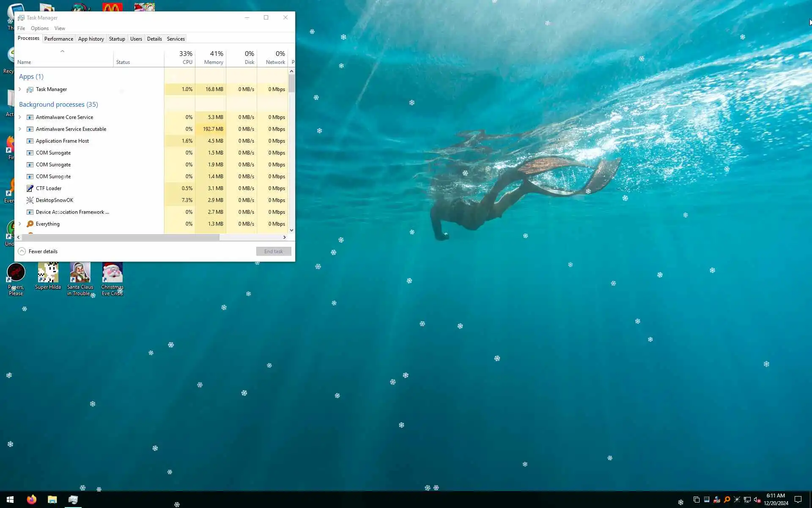Expand the Task Manager app row
Viewport: 812px width, 508px height.
click(20, 89)
